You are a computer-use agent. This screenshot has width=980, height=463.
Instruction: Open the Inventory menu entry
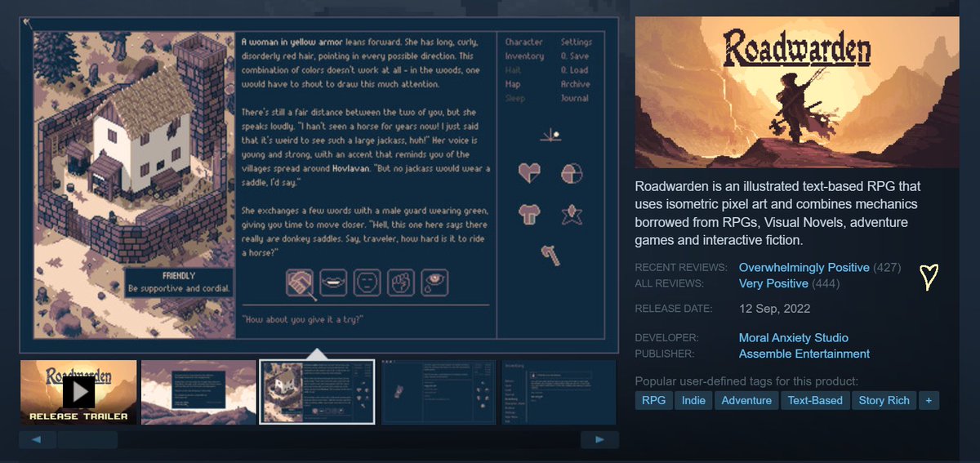pos(524,56)
